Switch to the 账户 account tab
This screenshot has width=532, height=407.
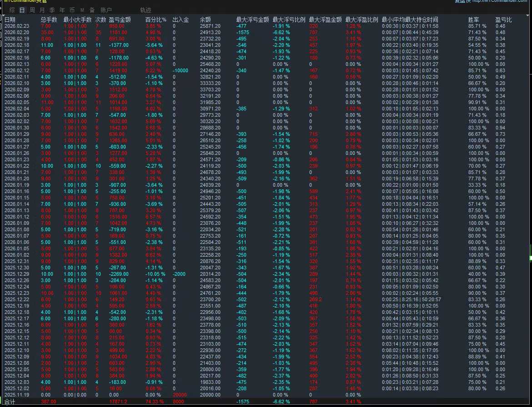tap(106, 10)
